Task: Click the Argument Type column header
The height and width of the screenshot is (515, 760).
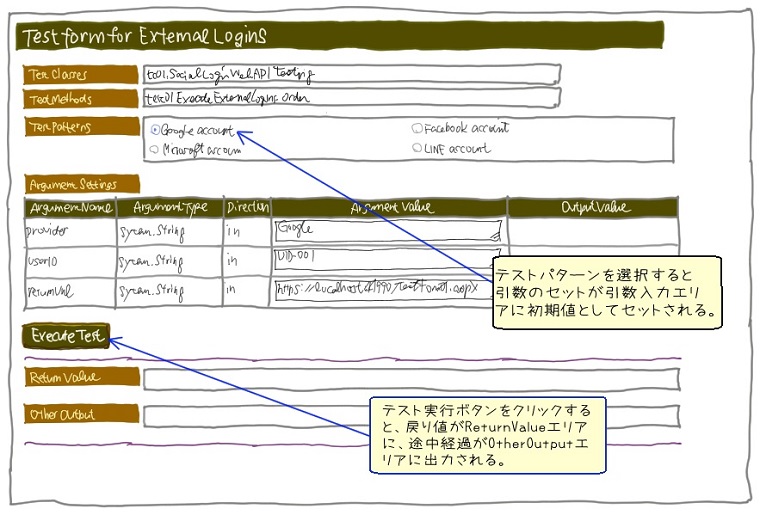Action: (170, 208)
